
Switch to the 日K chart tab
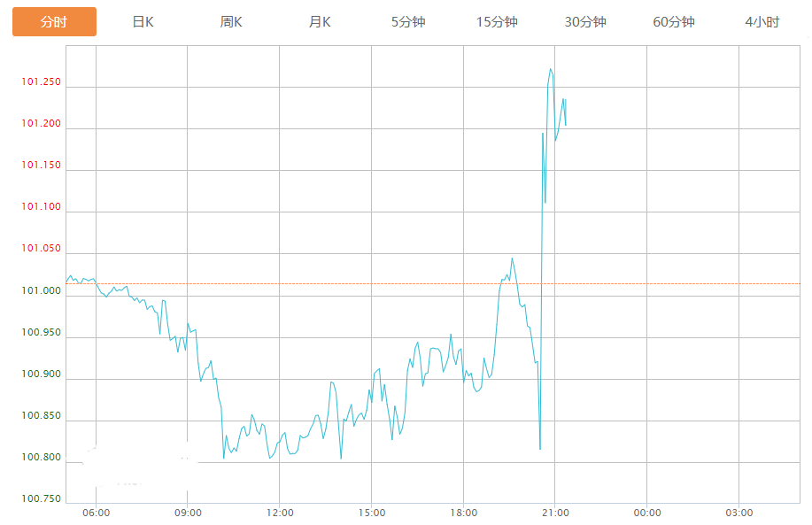(x=143, y=22)
